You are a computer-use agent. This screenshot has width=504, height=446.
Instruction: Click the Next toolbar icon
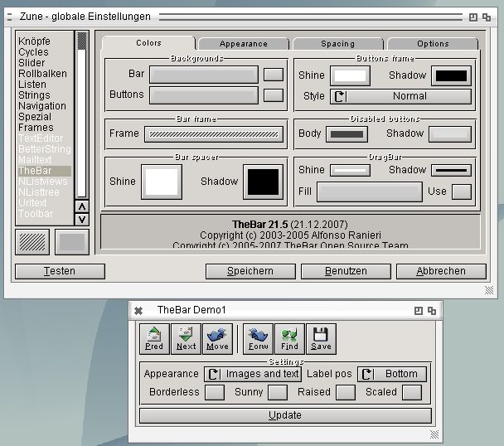186,339
